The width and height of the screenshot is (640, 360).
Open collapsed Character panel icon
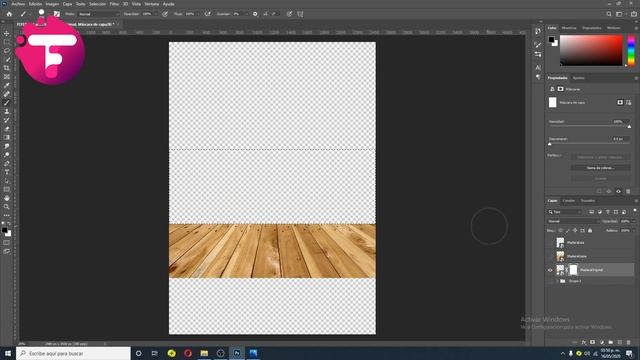[538, 67]
